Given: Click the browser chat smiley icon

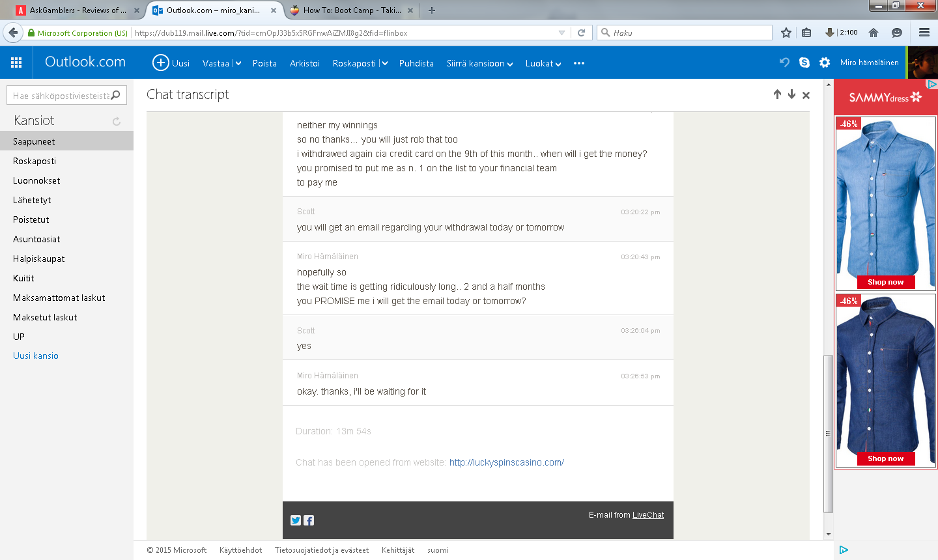Looking at the screenshot, I should (897, 33).
